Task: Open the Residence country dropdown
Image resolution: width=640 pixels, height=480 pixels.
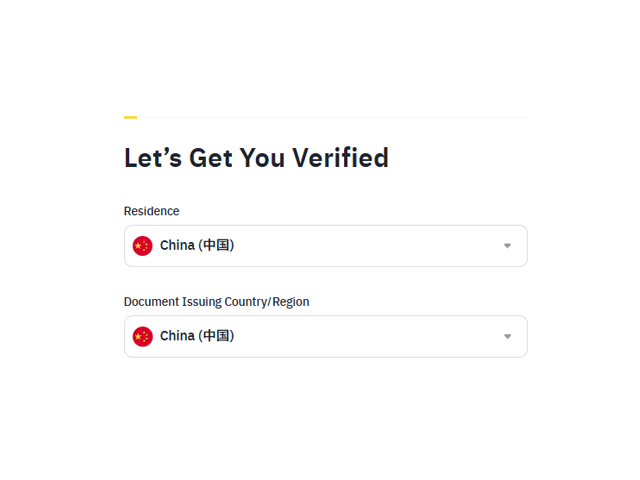Action: (325, 246)
